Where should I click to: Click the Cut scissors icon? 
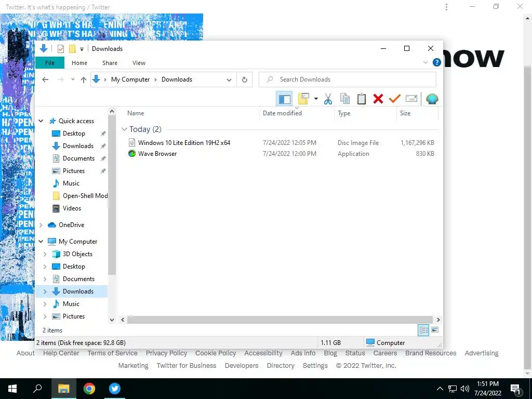coord(328,99)
